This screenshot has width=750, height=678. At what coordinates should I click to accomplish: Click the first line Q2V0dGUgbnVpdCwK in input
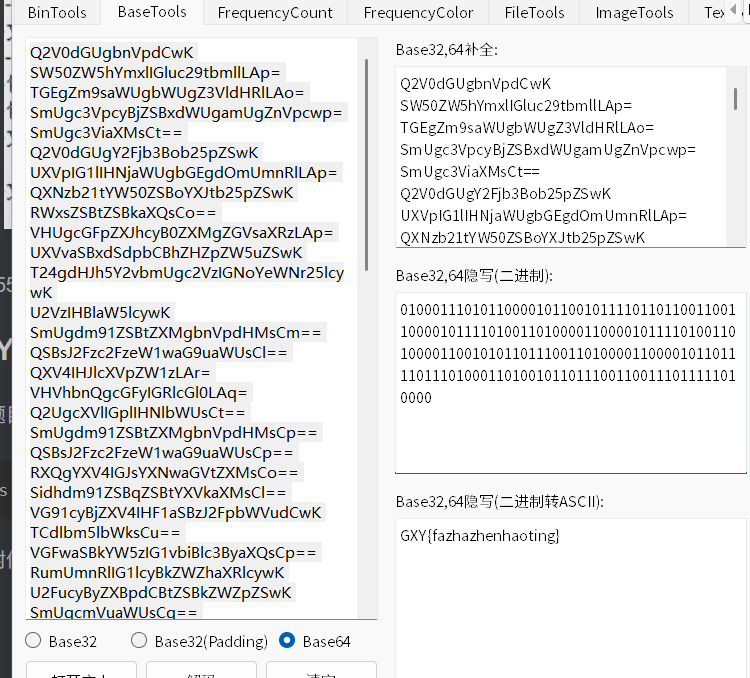112,52
